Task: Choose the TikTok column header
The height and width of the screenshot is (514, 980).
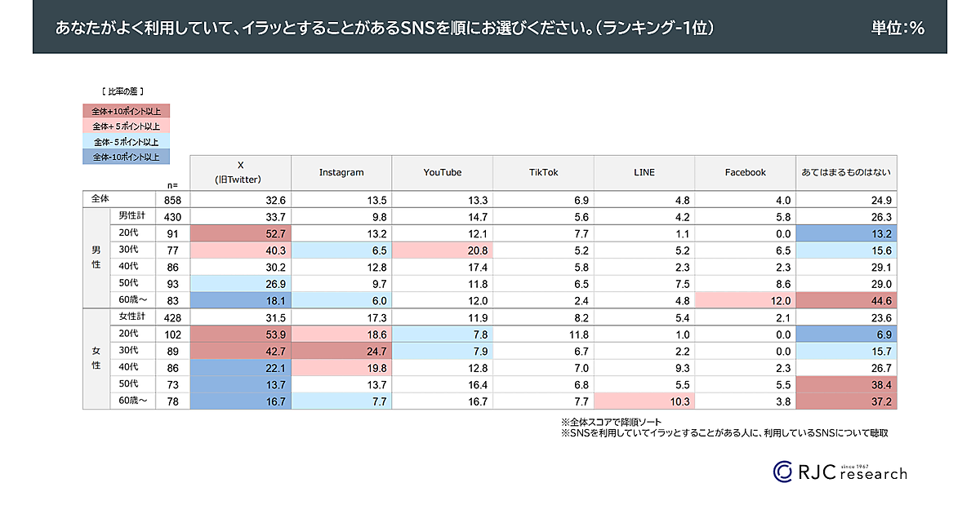Action: tap(543, 172)
